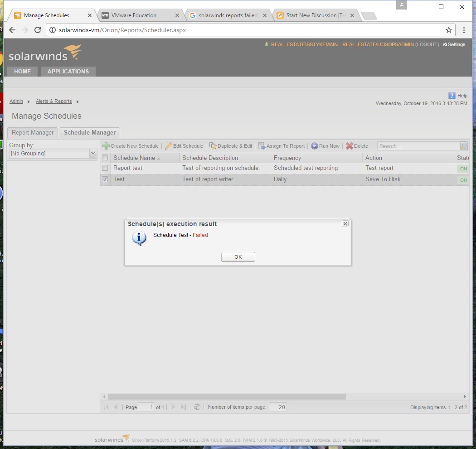
Task: Click the LOGOUT link
Action: tap(427, 44)
